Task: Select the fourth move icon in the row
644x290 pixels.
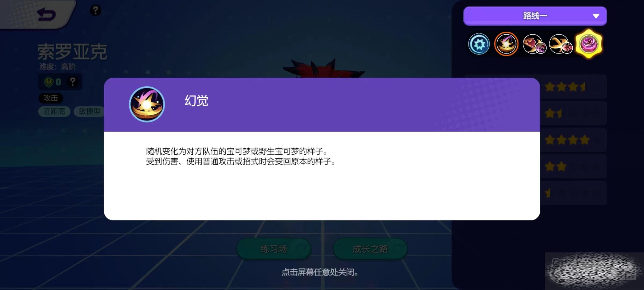Action: click(x=561, y=44)
